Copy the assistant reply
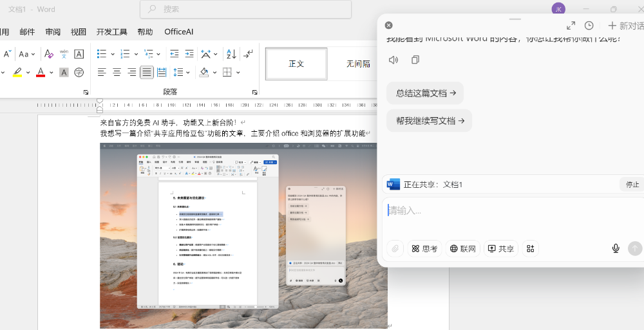Screen dimensions: 644x330 415,60
